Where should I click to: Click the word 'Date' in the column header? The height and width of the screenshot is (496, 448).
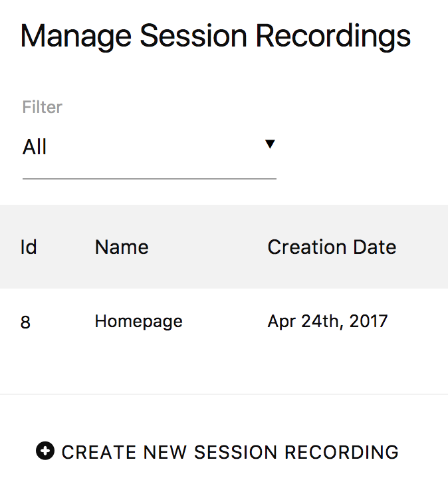(x=374, y=247)
